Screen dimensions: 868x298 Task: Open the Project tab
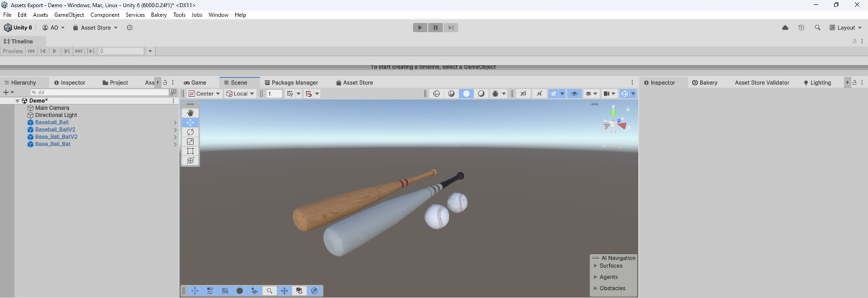point(115,82)
